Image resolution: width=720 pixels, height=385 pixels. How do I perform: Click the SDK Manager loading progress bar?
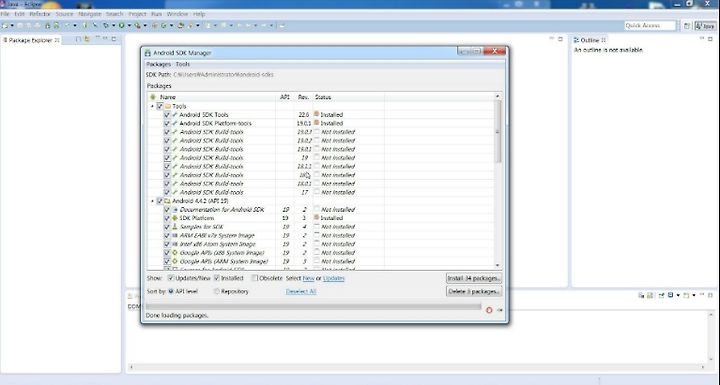[x=313, y=306]
